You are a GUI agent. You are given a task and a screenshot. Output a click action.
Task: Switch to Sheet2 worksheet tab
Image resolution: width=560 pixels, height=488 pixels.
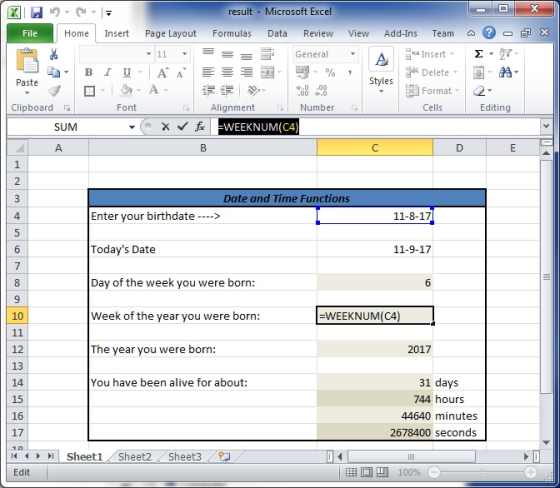click(134, 457)
